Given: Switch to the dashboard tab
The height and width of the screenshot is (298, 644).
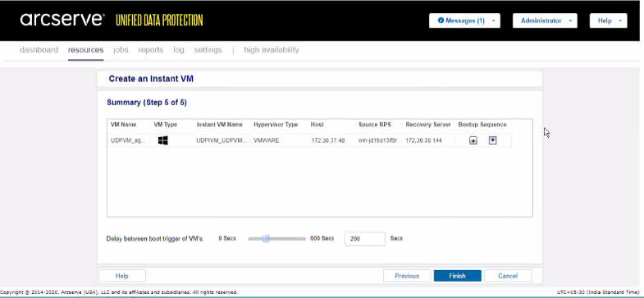Looking at the screenshot, I should (39, 50).
